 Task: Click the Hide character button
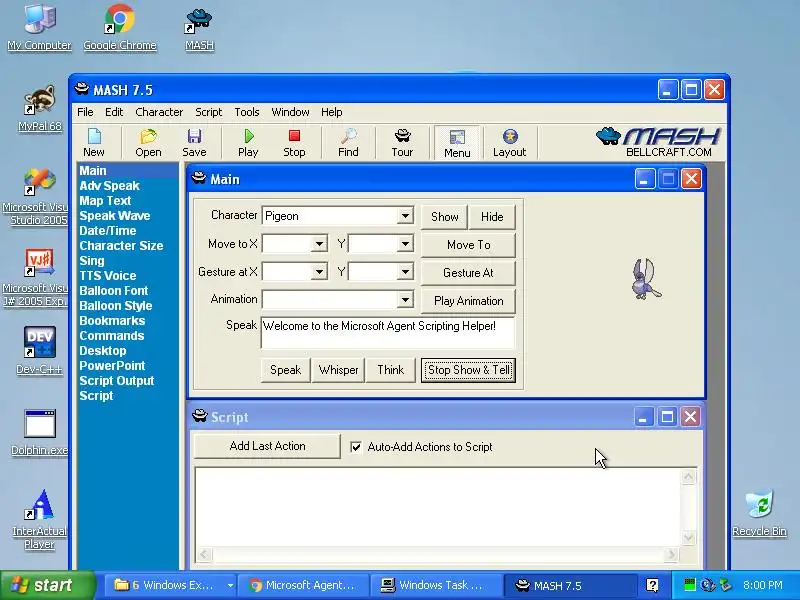[x=492, y=217]
